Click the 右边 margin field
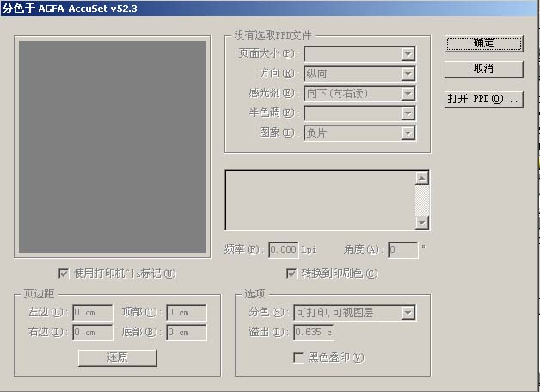 [x=93, y=333]
